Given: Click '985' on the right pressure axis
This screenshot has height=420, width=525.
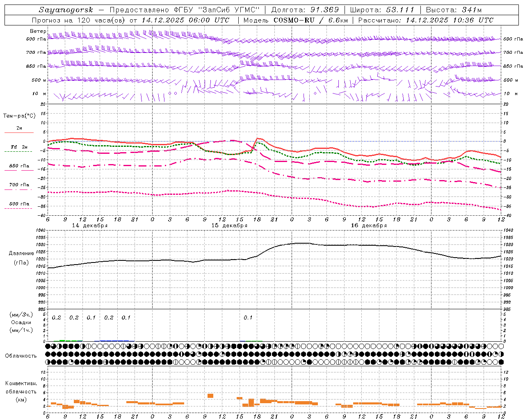Looking at the screenshot, I should [508, 309].
